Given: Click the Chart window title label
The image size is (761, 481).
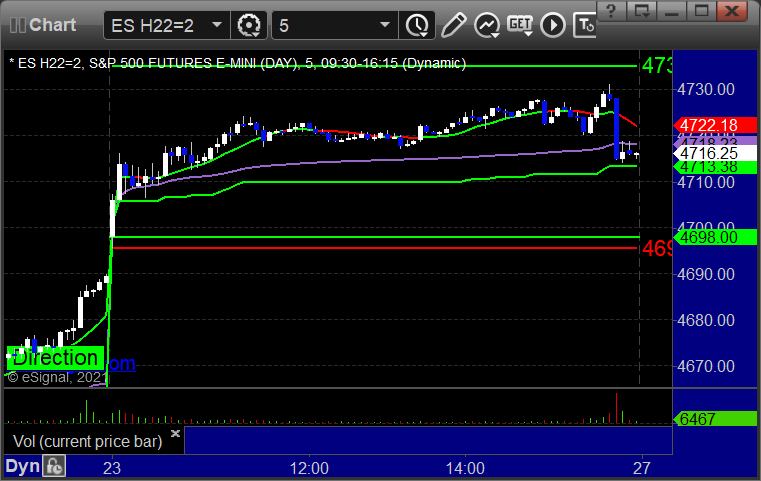Looking at the screenshot, I should [52, 25].
